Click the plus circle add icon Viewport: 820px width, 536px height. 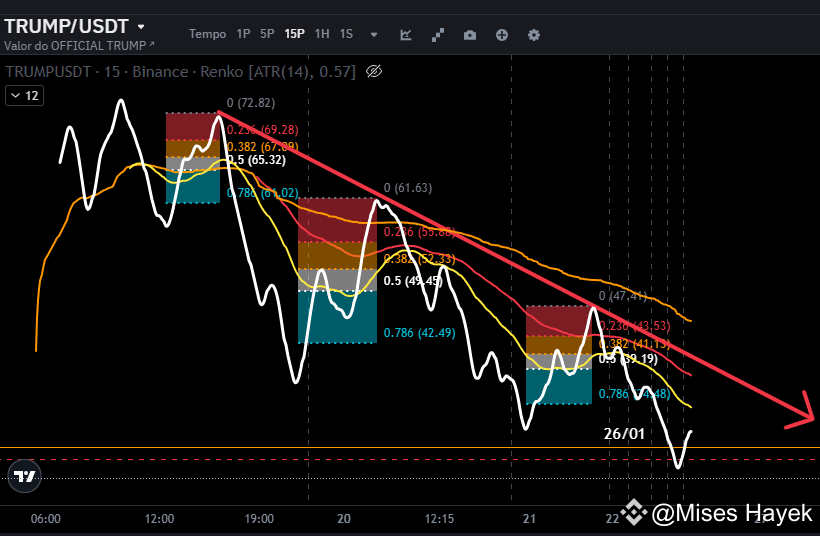click(x=502, y=35)
